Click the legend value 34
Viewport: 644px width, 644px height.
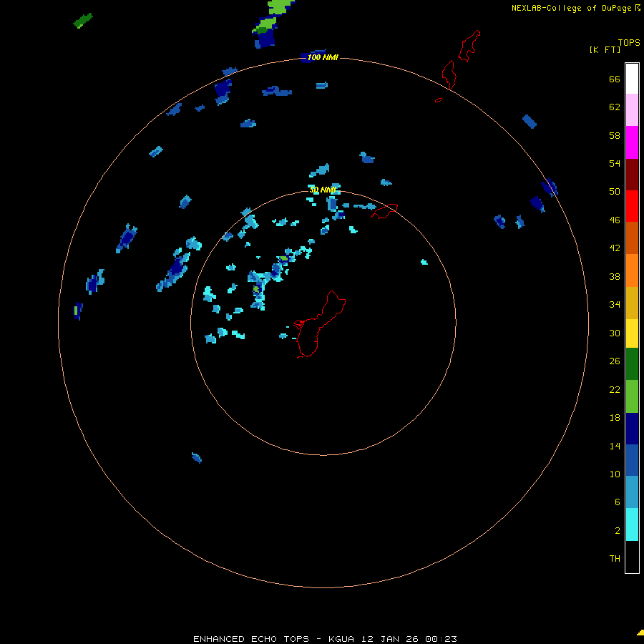pyautogui.click(x=615, y=305)
